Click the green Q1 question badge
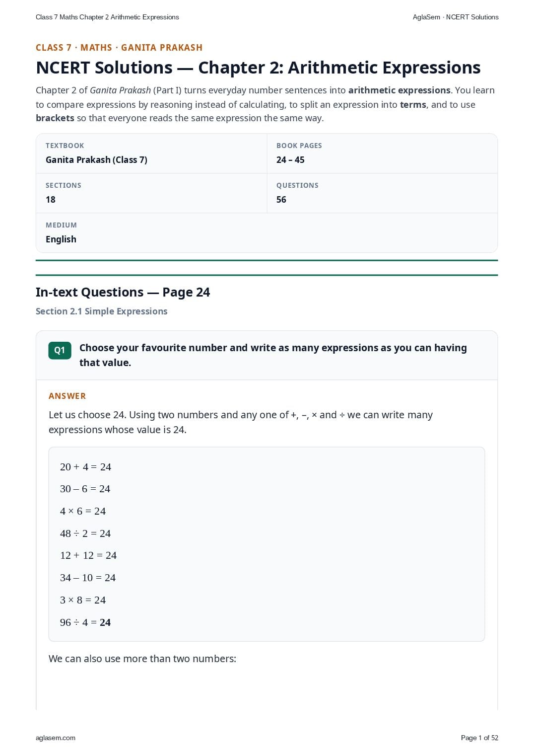Image resolution: width=534 pixels, height=756 pixels. tap(60, 350)
